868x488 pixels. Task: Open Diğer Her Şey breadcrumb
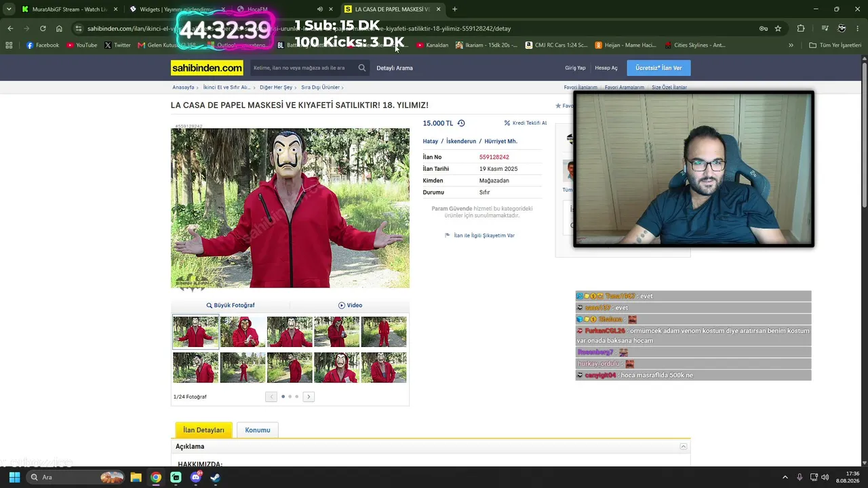coord(276,87)
